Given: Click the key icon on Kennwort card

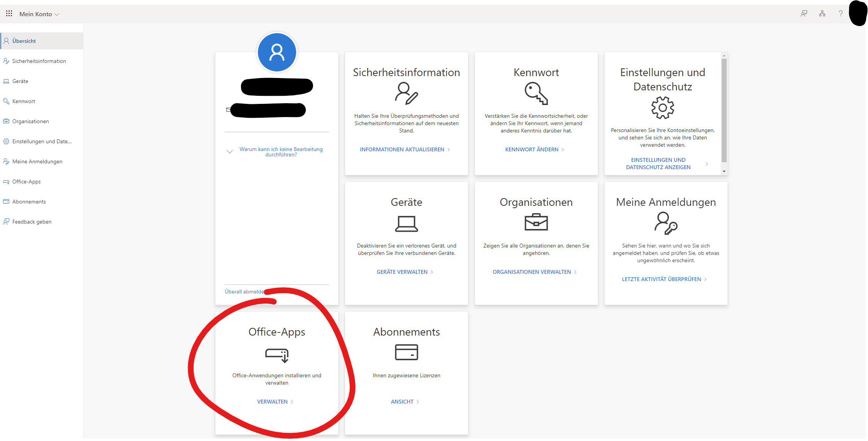Looking at the screenshot, I should pyautogui.click(x=536, y=94).
